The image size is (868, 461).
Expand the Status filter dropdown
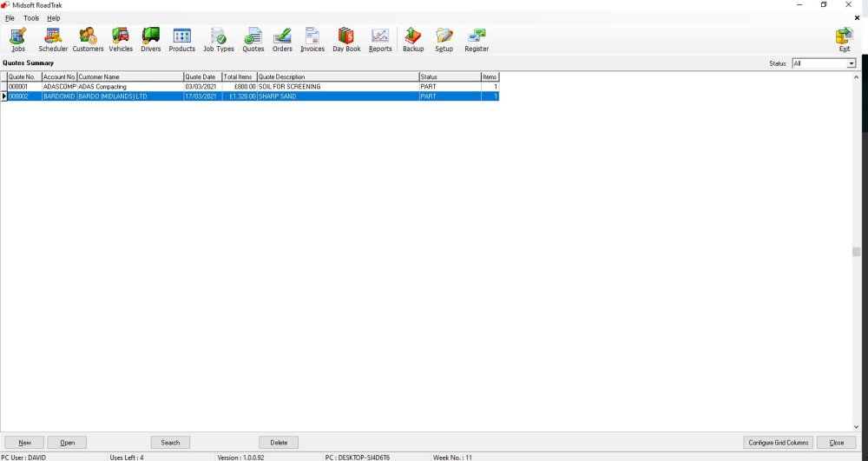click(x=852, y=63)
